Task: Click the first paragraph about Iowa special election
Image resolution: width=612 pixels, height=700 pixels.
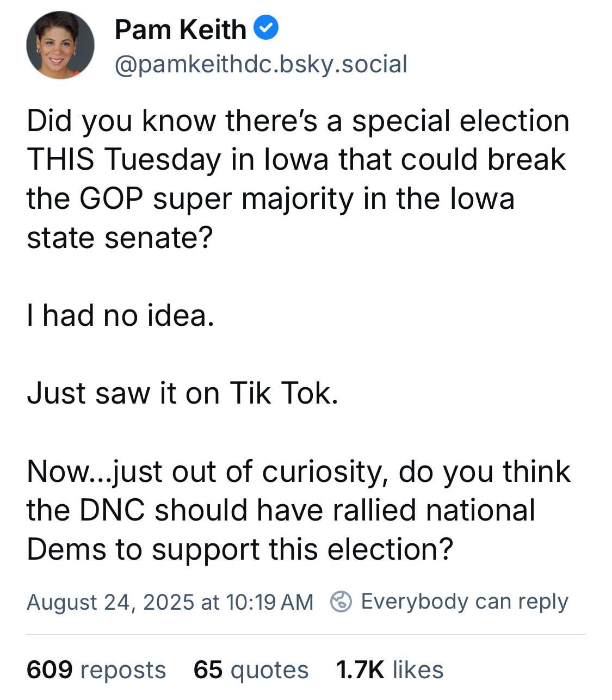Action: pos(298,179)
